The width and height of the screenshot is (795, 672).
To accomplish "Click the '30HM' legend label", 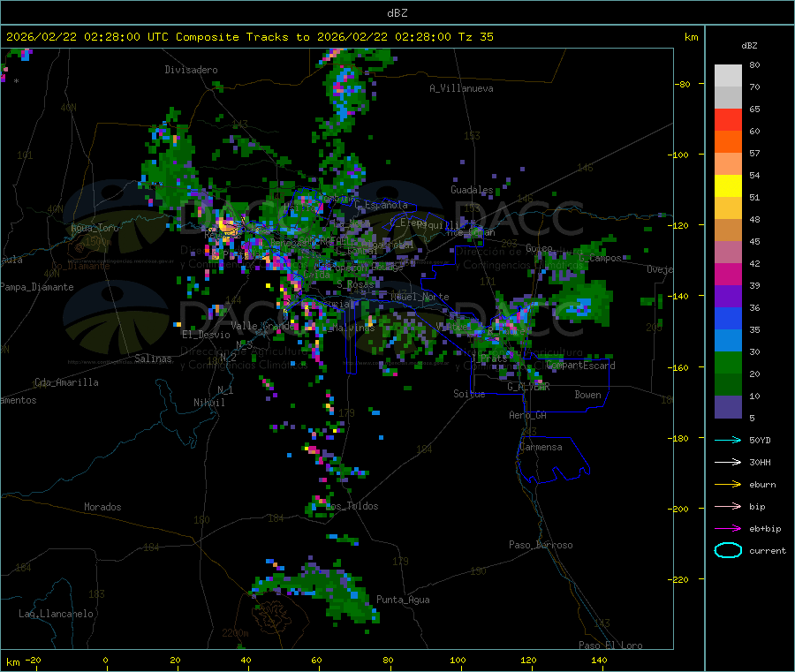I will [760, 462].
